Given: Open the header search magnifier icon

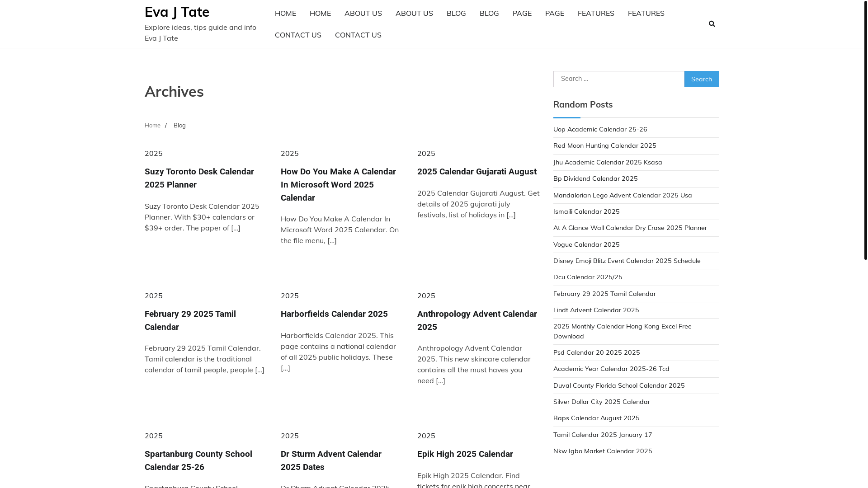Looking at the screenshot, I should (712, 24).
